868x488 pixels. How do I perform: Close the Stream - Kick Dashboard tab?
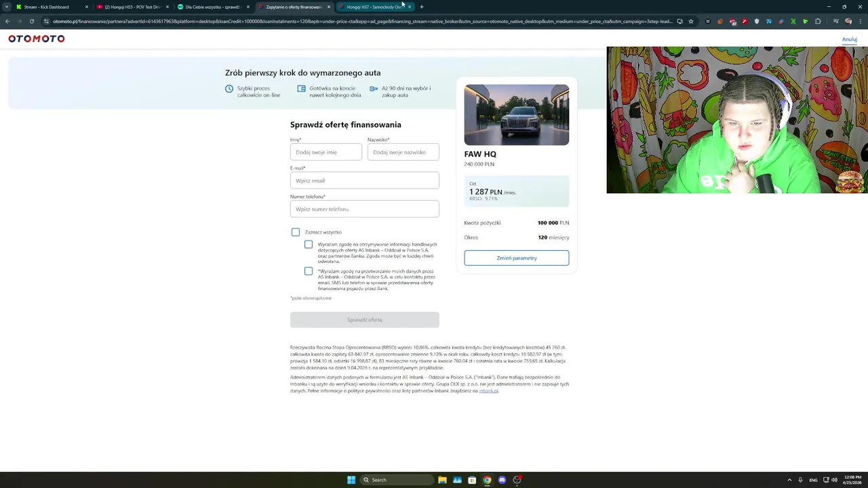[x=87, y=7]
